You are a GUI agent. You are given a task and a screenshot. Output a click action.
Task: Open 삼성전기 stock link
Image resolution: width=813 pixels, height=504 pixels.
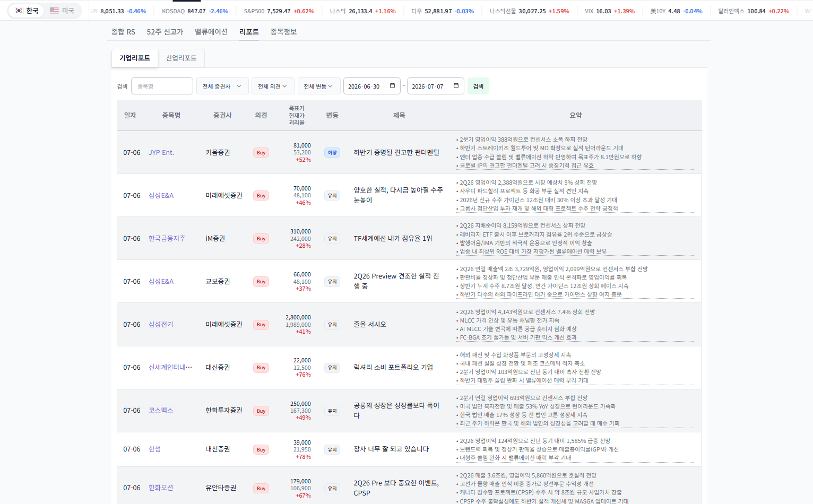[161, 324]
